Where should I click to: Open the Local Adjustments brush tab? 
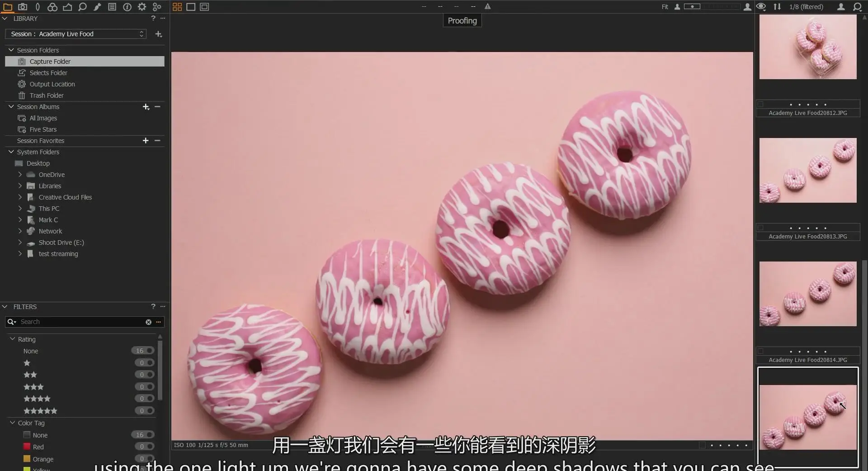[x=97, y=7]
